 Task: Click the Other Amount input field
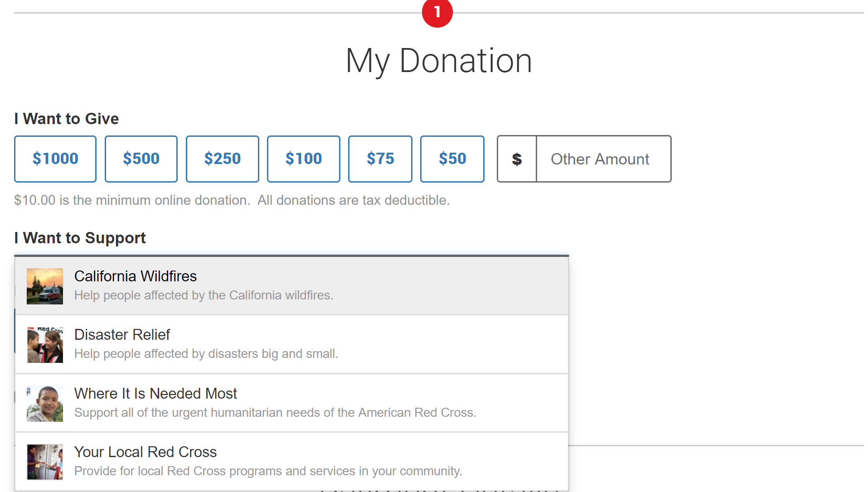tap(603, 159)
